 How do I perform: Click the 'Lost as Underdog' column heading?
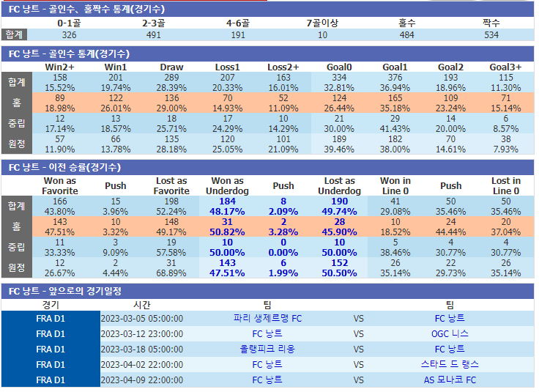[339, 186]
